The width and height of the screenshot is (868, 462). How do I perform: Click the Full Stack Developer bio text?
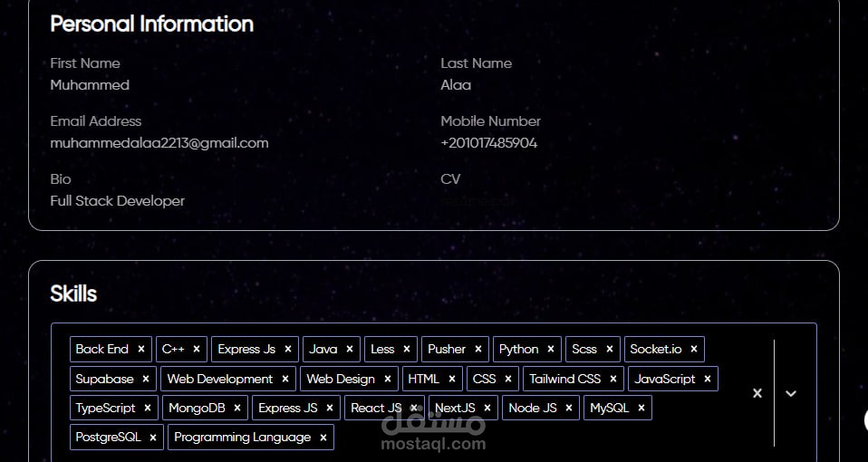tap(118, 201)
